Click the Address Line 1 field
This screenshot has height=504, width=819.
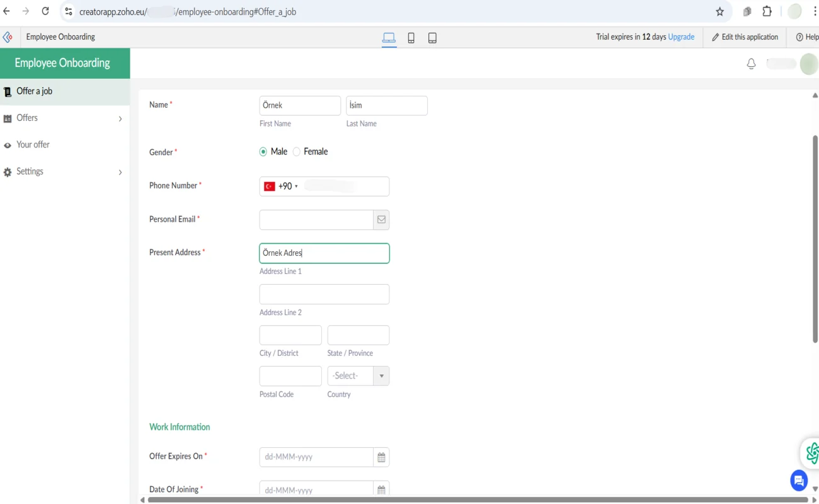(324, 253)
